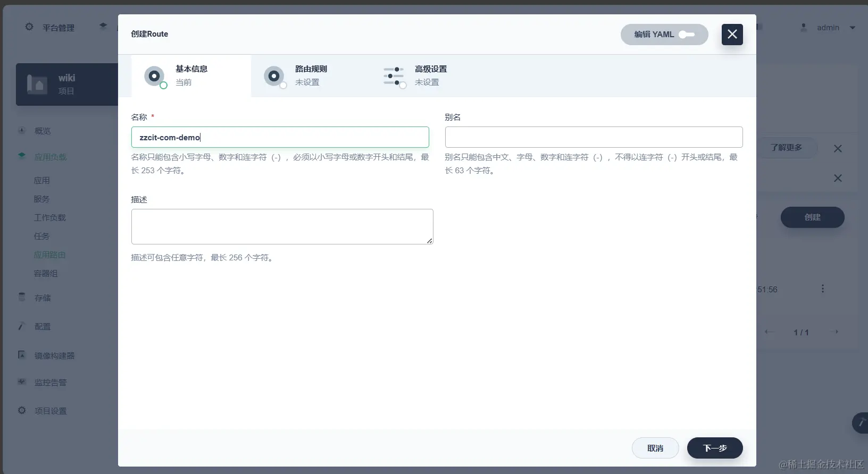Select the 基本信息 step tab

click(x=191, y=75)
